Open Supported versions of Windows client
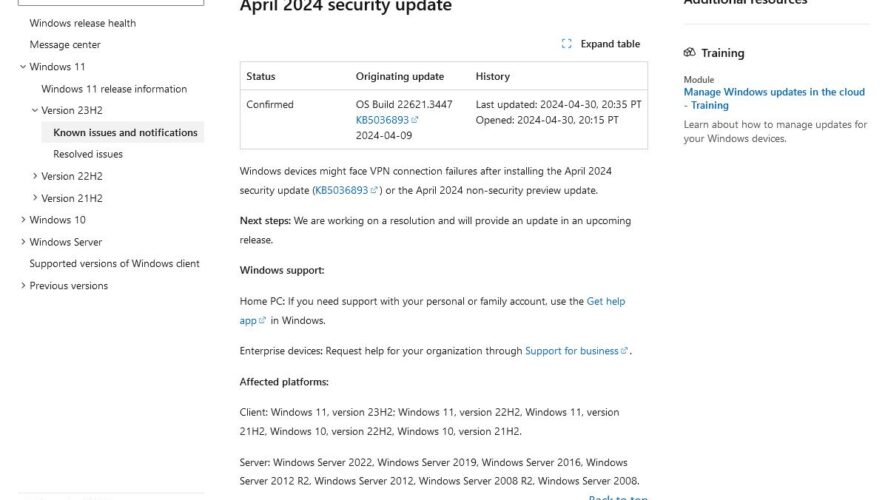The height and width of the screenshot is (500, 888). tap(114, 263)
